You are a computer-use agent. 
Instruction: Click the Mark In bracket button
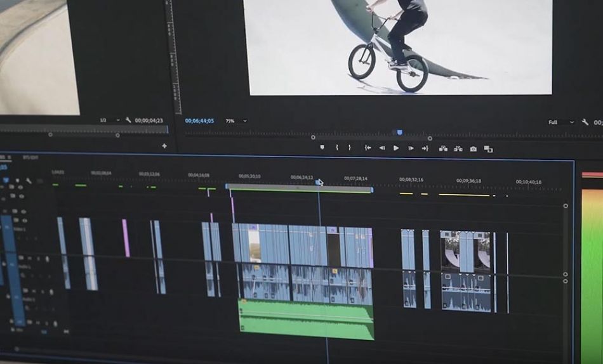(x=337, y=147)
